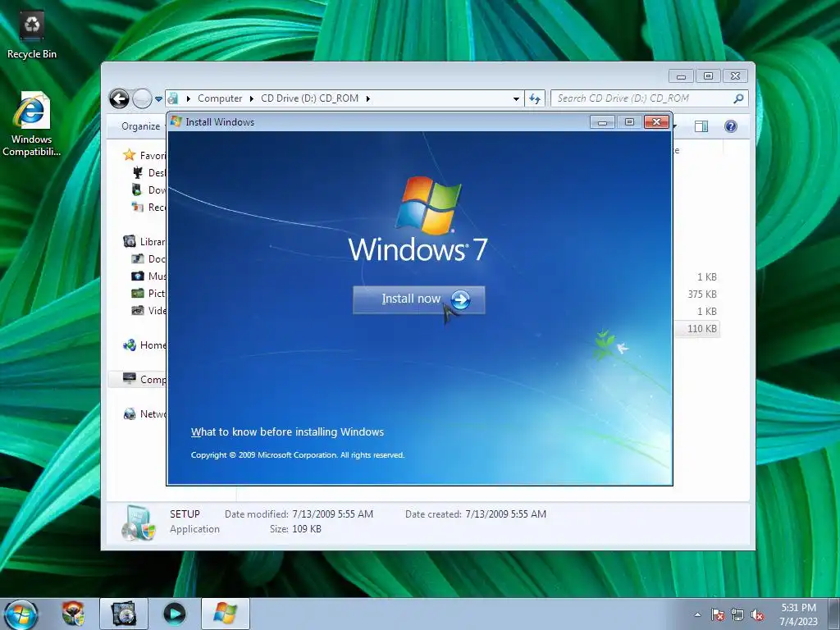Select Documents library
The width and height of the screenshot is (840, 630).
click(x=149, y=258)
